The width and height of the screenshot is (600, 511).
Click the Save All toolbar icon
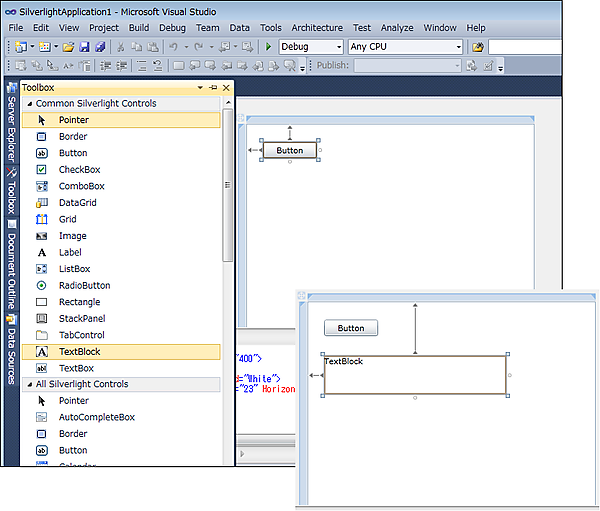point(99,47)
